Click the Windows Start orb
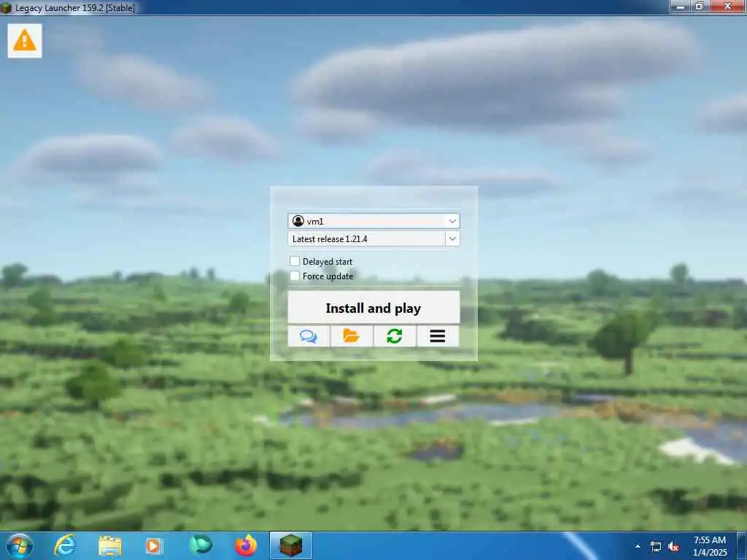 tap(20, 545)
